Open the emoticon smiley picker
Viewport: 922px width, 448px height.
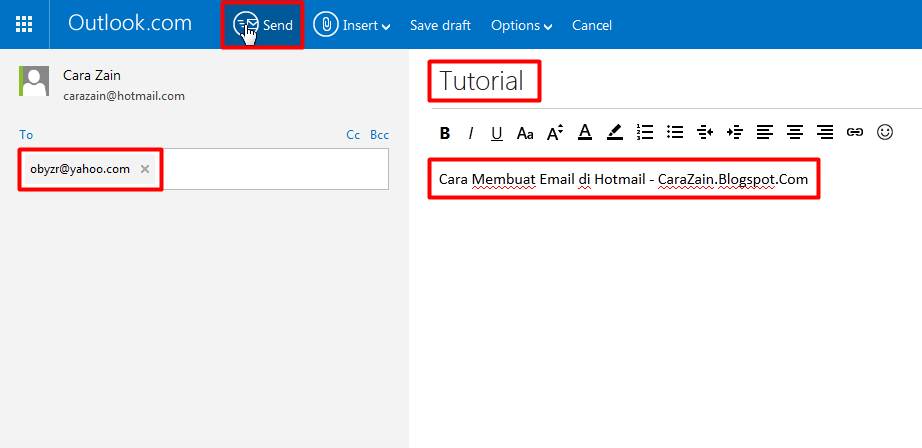click(x=884, y=132)
